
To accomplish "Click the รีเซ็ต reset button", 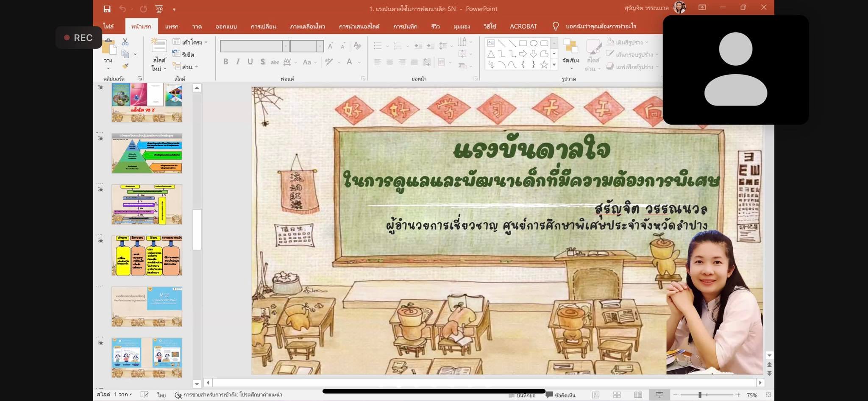I will coord(184,54).
